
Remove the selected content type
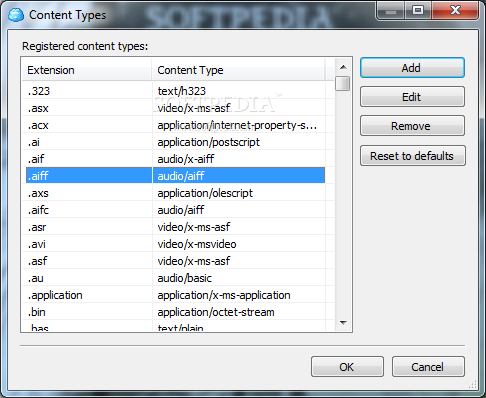412,126
